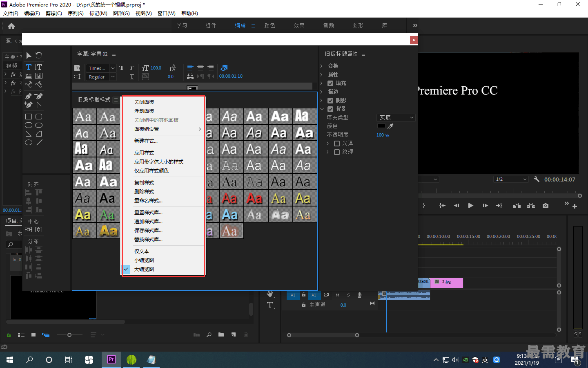This screenshot has height=368, width=588.
Task: Open the Times font family dropdown
Action: click(x=101, y=68)
